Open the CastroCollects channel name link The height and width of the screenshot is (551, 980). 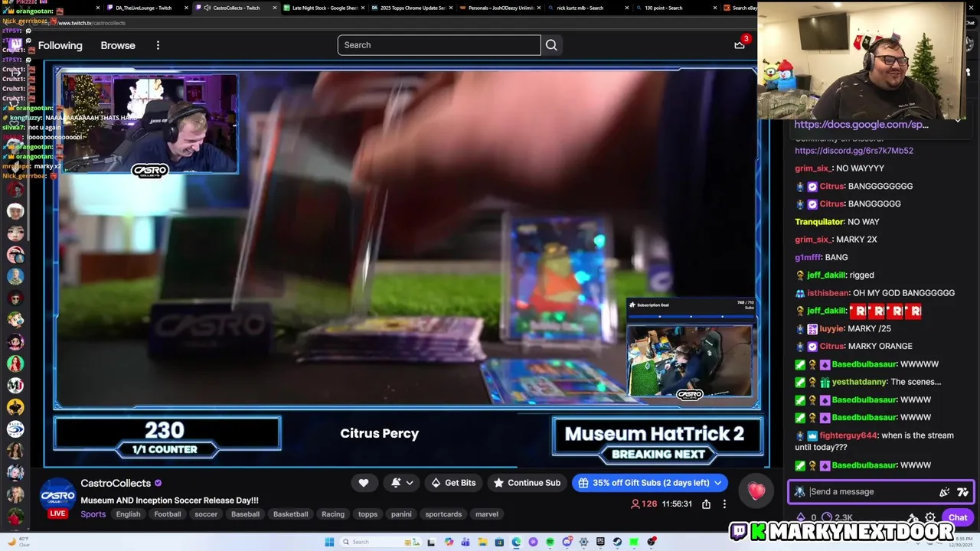click(x=116, y=483)
